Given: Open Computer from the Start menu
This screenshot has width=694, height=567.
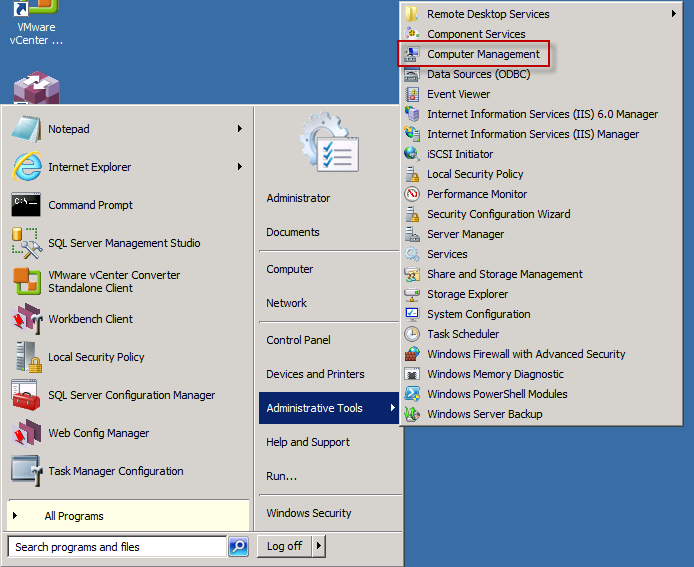Looking at the screenshot, I should (x=289, y=269).
